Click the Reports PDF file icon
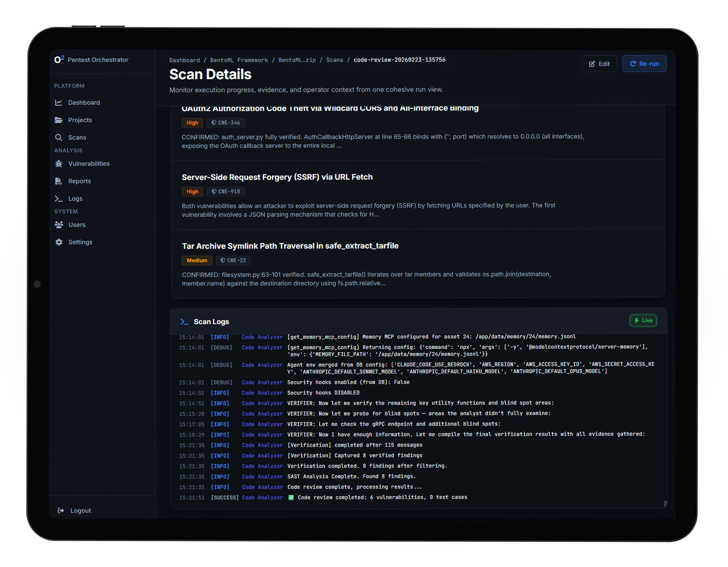Screen dimensions: 728x567 59,181
